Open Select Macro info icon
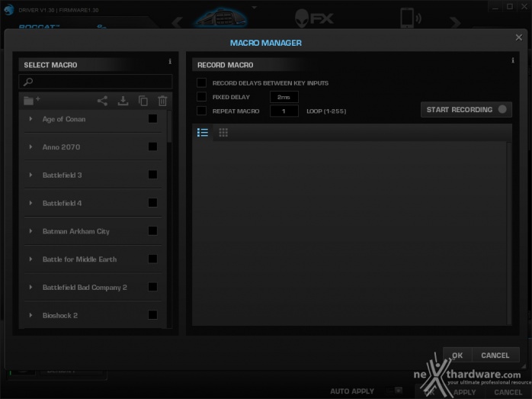 [170, 62]
